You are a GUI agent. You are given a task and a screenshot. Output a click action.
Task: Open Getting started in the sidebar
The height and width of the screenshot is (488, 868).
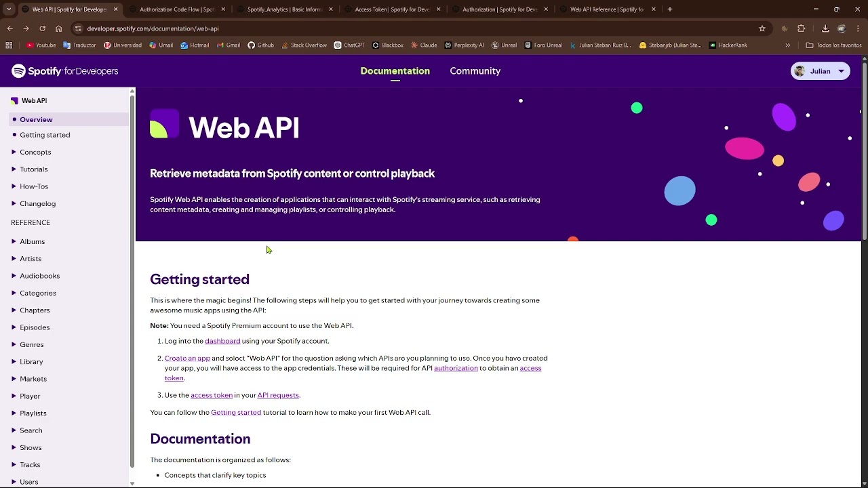coord(45,135)
